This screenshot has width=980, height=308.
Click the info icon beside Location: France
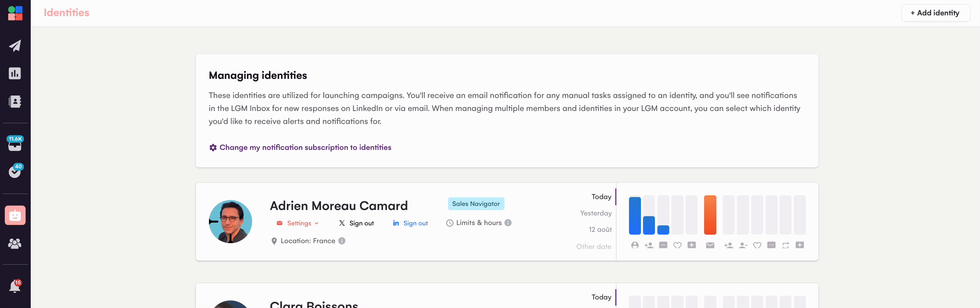pyautogui.click(x=341, y=241)
